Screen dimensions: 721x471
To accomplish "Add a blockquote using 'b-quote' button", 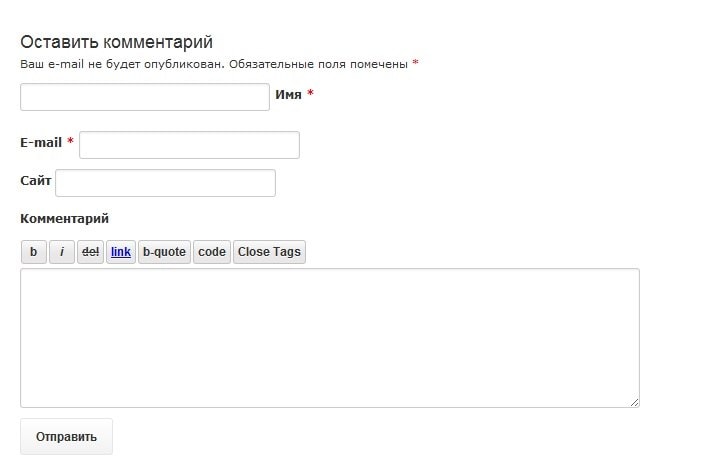I will [x=164, y=252].
